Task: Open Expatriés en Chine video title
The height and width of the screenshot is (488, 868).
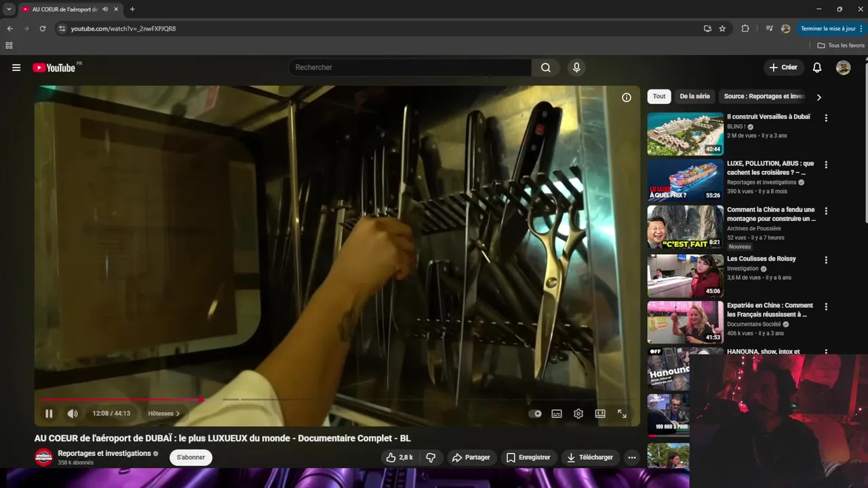Action: [x=770, y=310]
